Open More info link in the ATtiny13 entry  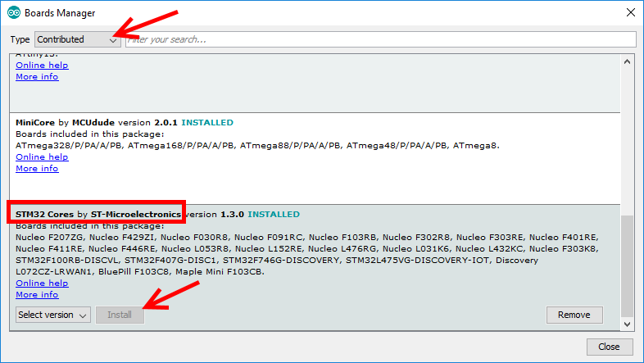pos(37,76)
